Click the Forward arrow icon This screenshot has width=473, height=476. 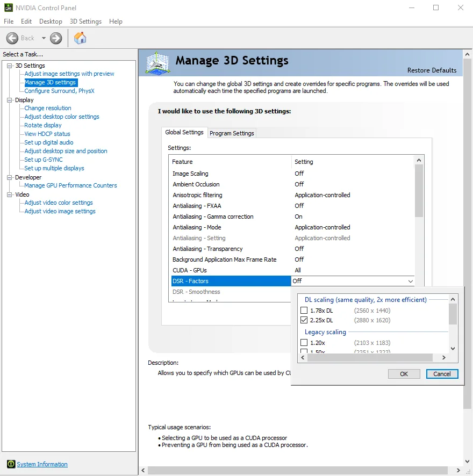(56, 38)
